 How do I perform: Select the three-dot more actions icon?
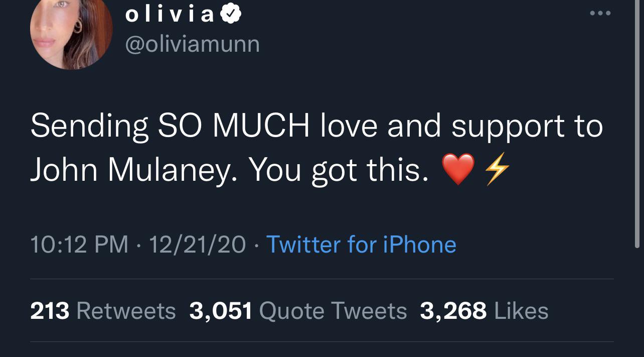600,14
